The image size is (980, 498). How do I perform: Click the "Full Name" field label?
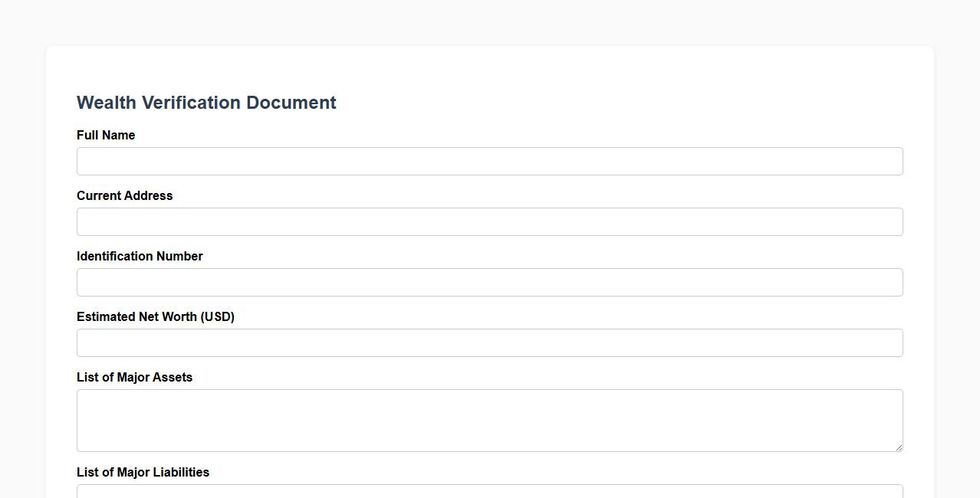point(106,136)
